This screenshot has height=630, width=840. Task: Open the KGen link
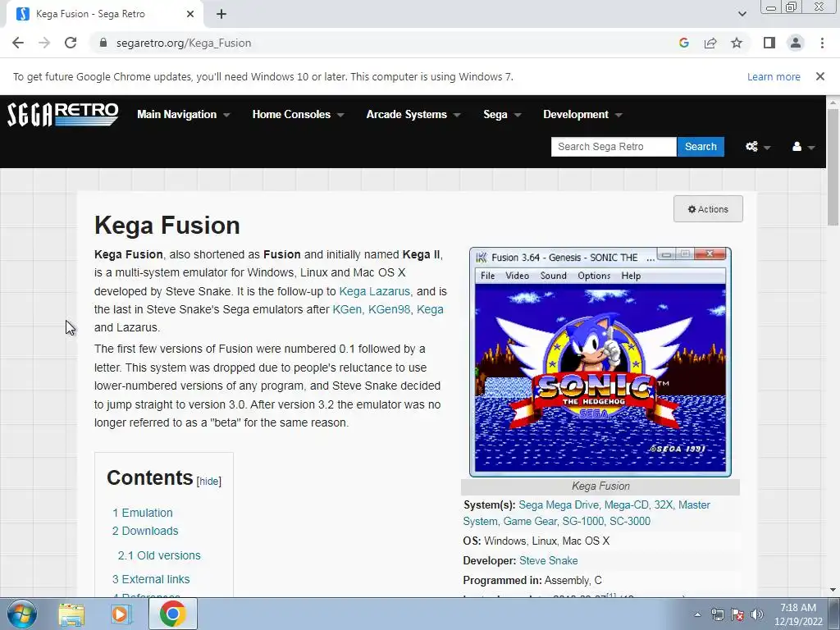click(x=347, y=309)
